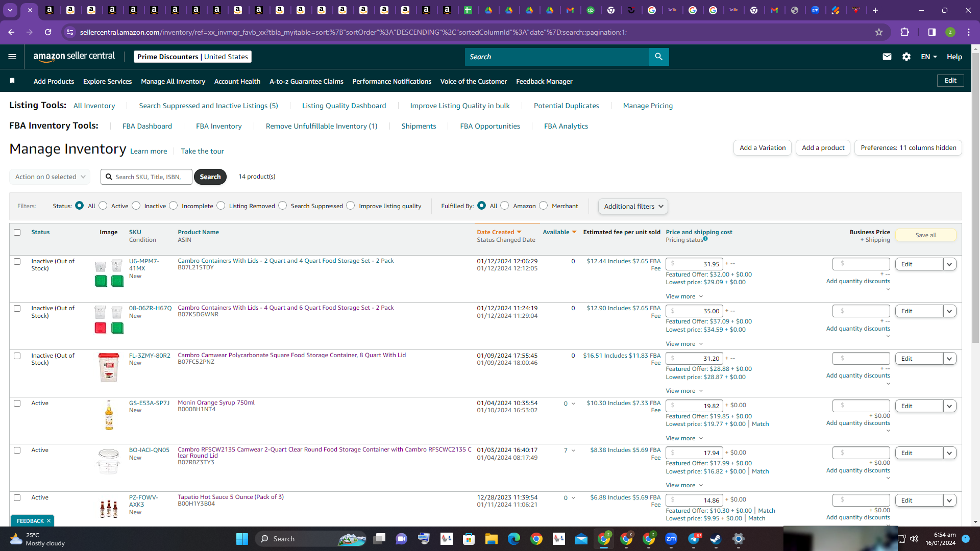Select the Incomplete status filter
The image size is (980, 551).
(174, 206)
